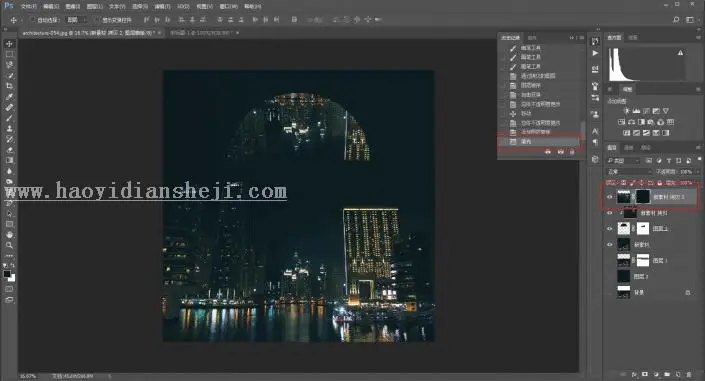Open the 滤镜 menu
Image resolution: width=705 pixels, height=381 pixels.
tap(162, 6)
